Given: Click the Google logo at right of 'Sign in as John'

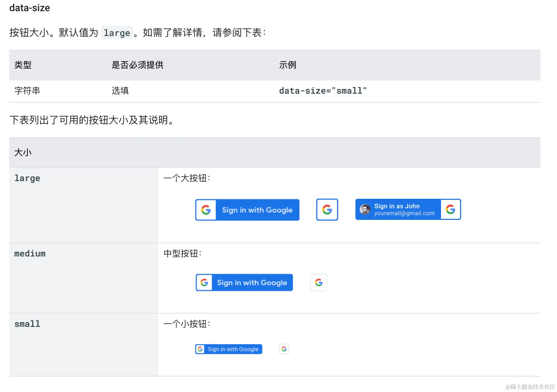Looking at the screenshot, I should point(450,209).
